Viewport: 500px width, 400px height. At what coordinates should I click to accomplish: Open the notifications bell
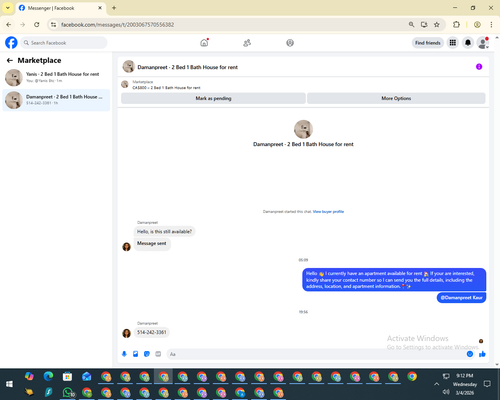(468, 43)
